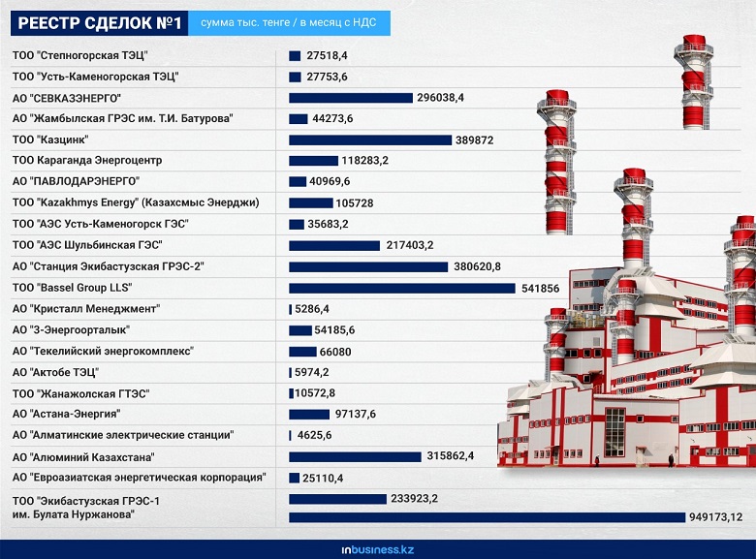
Task: Click the value 315862,4
Action: point(450,456)
